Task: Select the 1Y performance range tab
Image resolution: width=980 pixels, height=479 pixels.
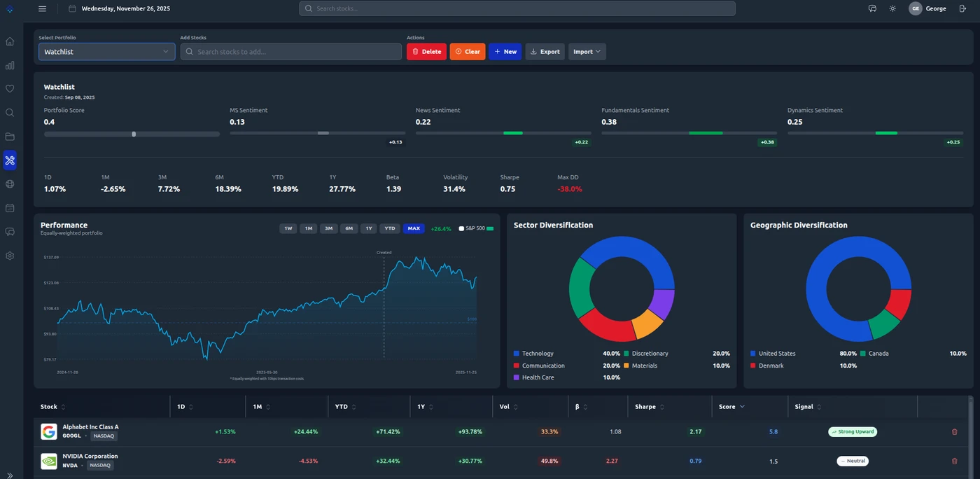Action: pyautogui.click(x=369, y=228)
